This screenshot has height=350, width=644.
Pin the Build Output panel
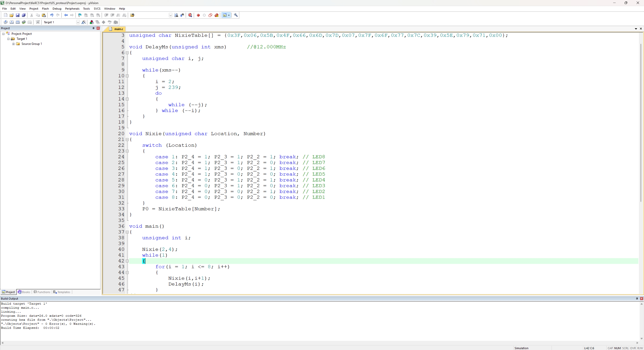click(x=637, y=299)
